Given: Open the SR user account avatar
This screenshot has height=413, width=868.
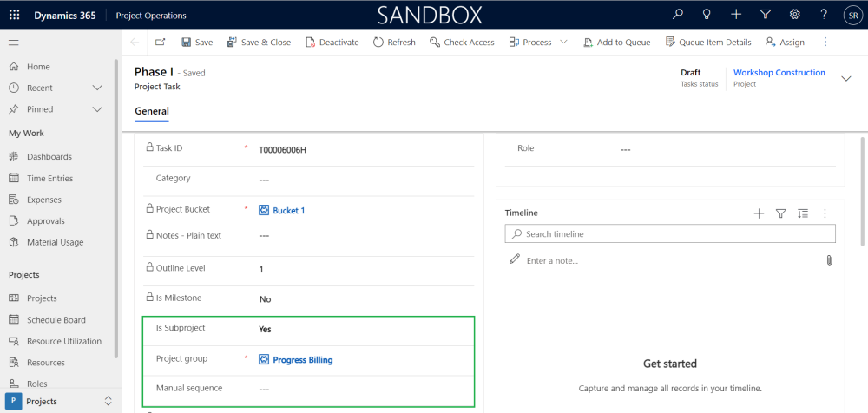Looking at the screenshot, I should [852, 16].
